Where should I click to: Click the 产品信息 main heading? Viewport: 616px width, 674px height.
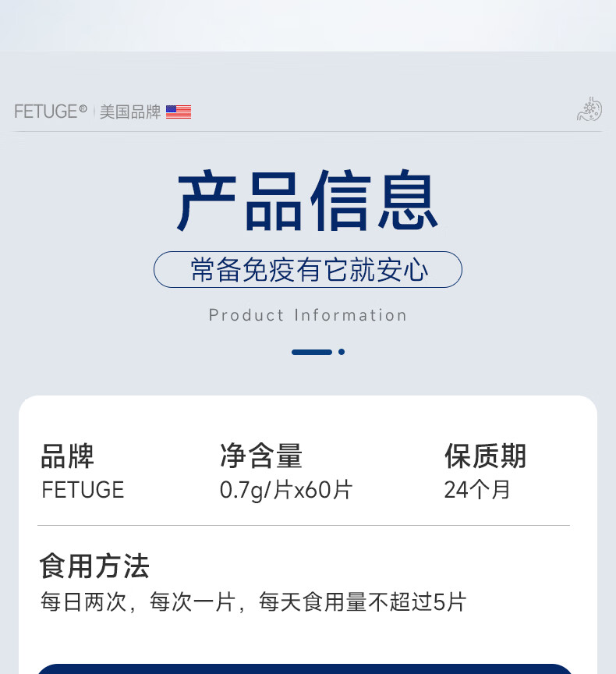(307, 200)
